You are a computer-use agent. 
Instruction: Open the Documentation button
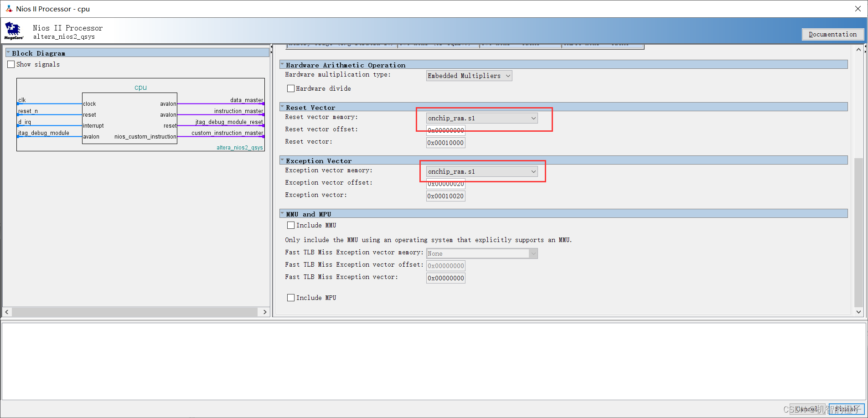pos(832,34)
